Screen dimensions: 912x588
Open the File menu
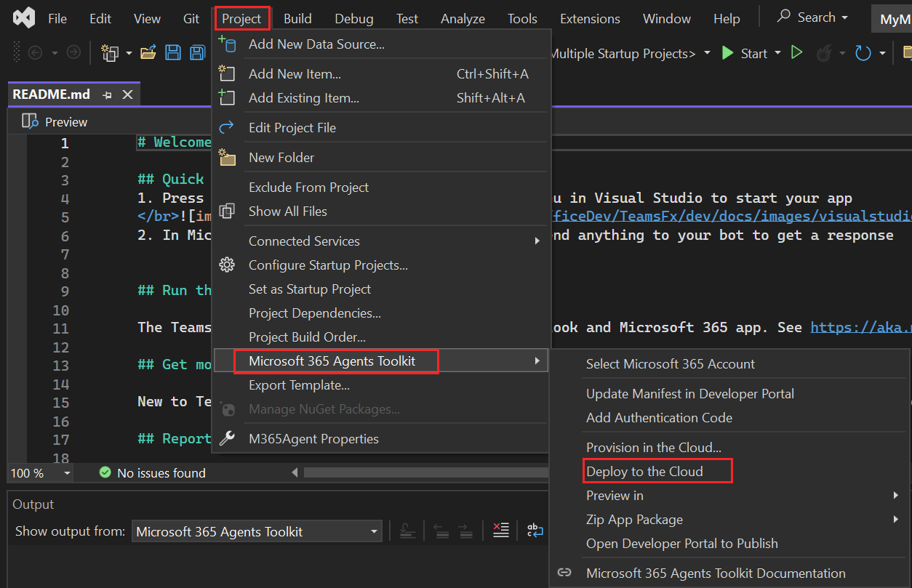coord(57,18)
